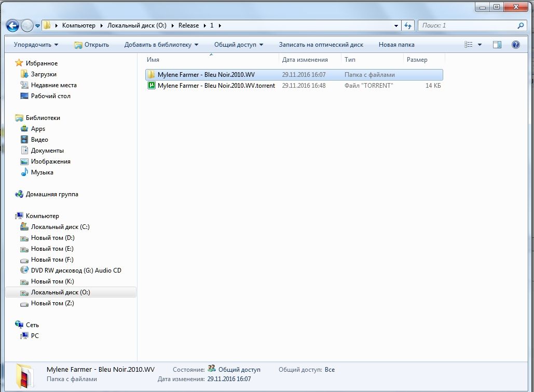
Task: Click "Общий доступ" state in details pane
Action: pos(239,370)
